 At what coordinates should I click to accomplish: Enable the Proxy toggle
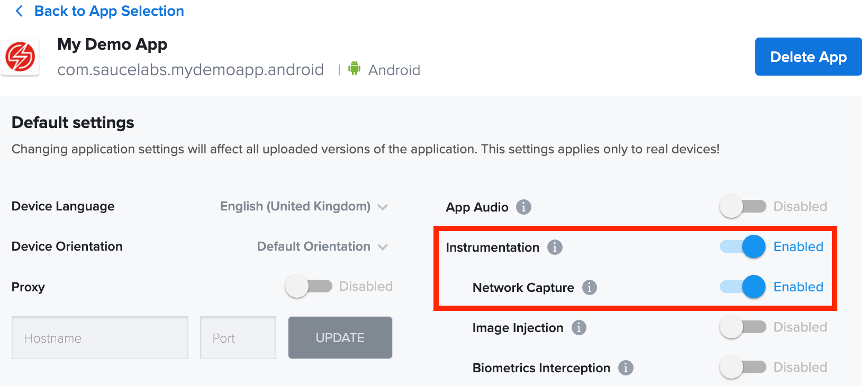309,286
